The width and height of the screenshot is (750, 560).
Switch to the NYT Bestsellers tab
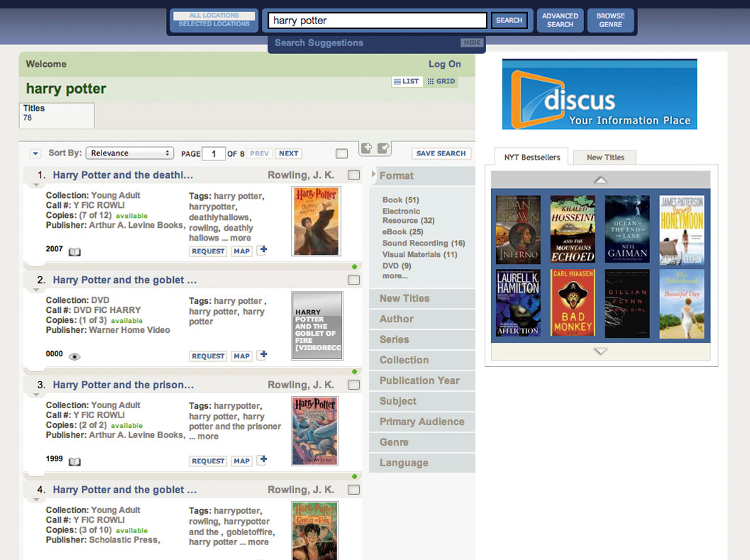point(532,157)
